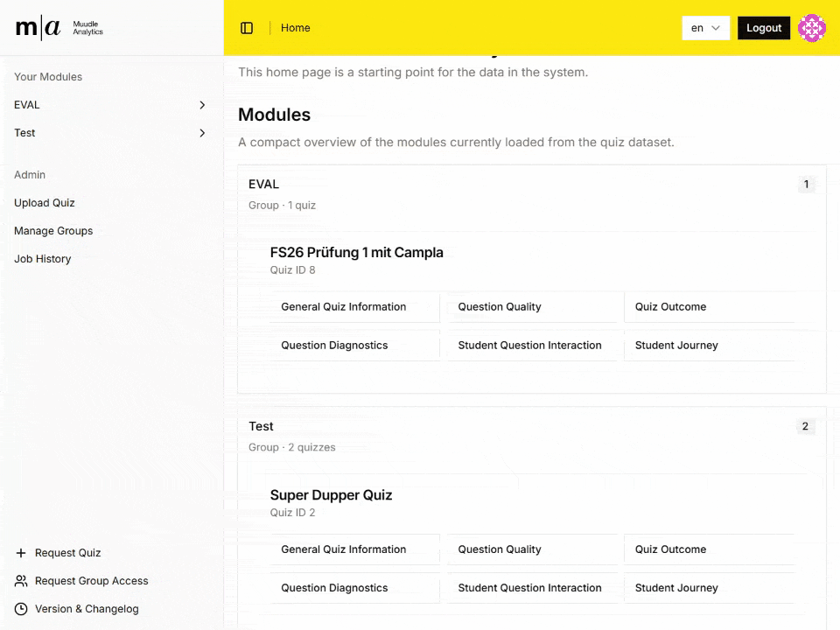Open Request Quiz link
Screen dimensions: 840x630
pyautogui.click(x=68, y=553)
